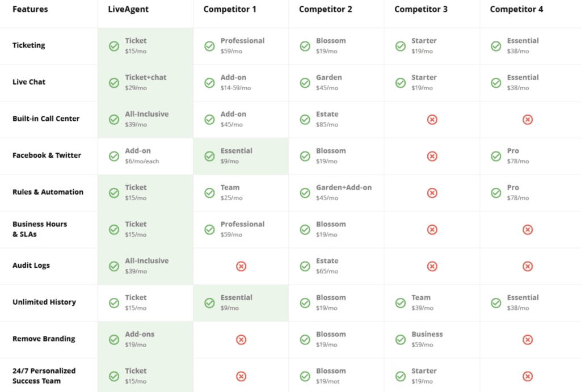
Task: Click Competitor 4 Remove Branding red X icon
Action: pyautogui.click(x=528, y=340)
